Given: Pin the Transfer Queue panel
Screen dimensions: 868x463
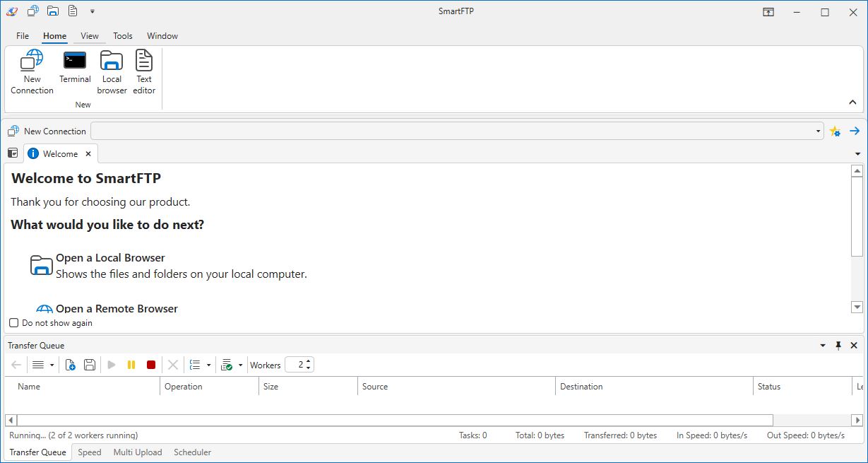Looking at the screenshot, I should pyautogui.click(x=838, y=346).
